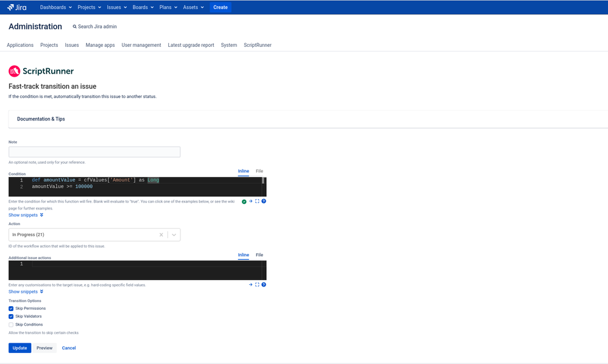Image resolution: width=608 pixels, height=364 pixels.
Task: Open the Projects admin tab
Action: pos(49,45)
